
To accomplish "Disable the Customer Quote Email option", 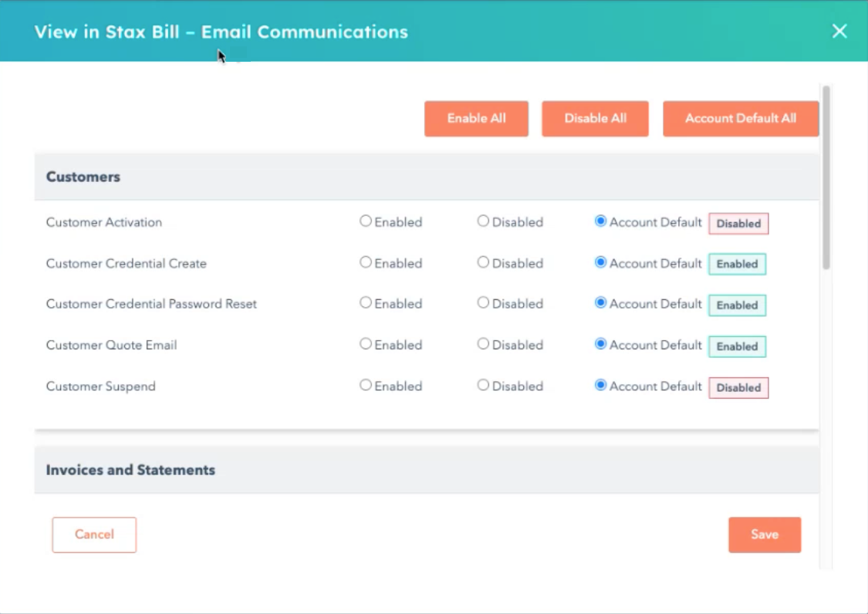I will tap(483, 344).
